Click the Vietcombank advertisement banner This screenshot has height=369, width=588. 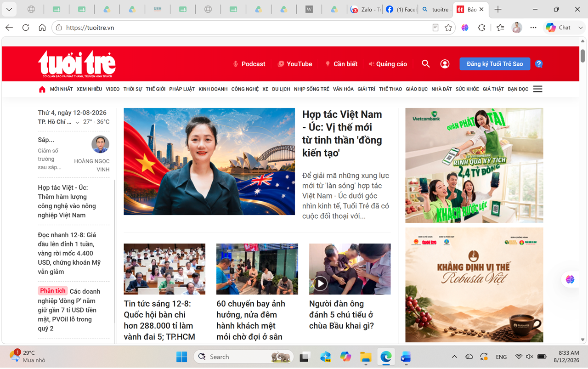474,165
